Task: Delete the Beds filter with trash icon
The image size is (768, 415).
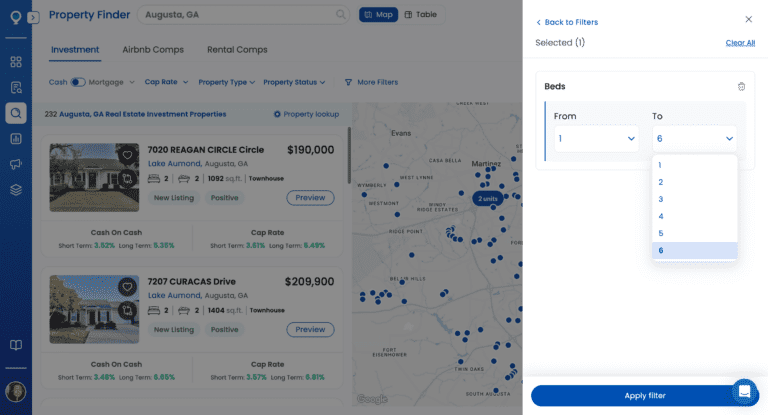Action: click(741, 87)
